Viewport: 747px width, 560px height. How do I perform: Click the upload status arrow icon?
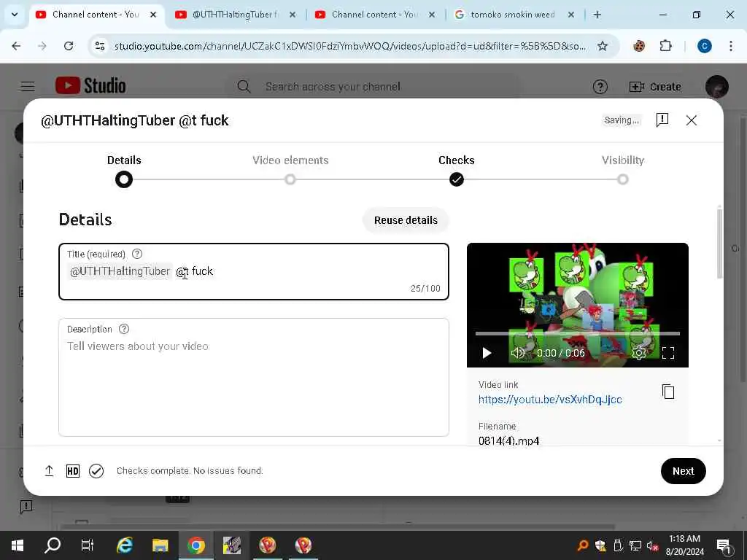tap(49, 471)
